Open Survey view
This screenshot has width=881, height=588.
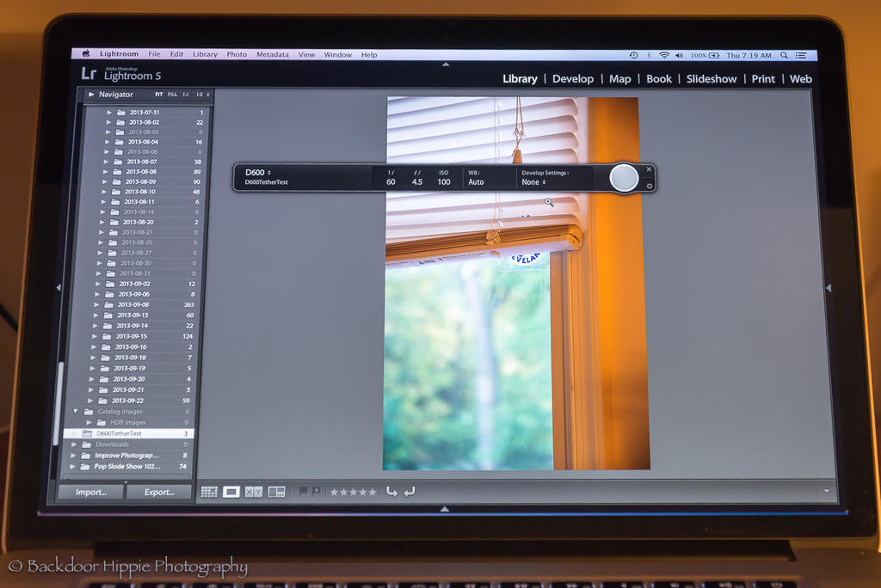276,492
